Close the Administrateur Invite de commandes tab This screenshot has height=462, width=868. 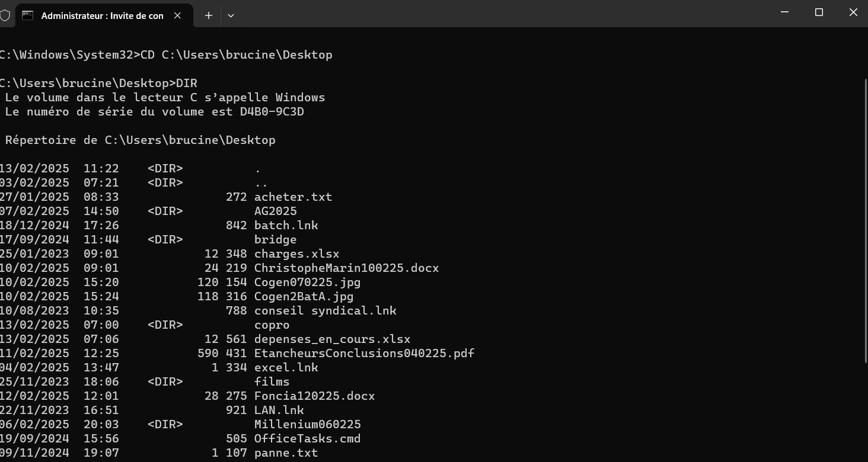point(177,15)
